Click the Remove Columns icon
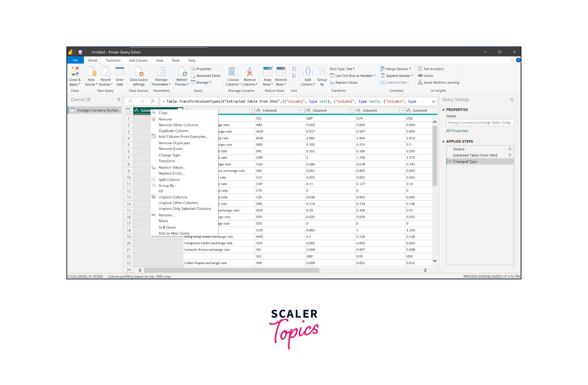The image size is (588, 385). coord(250,72)
